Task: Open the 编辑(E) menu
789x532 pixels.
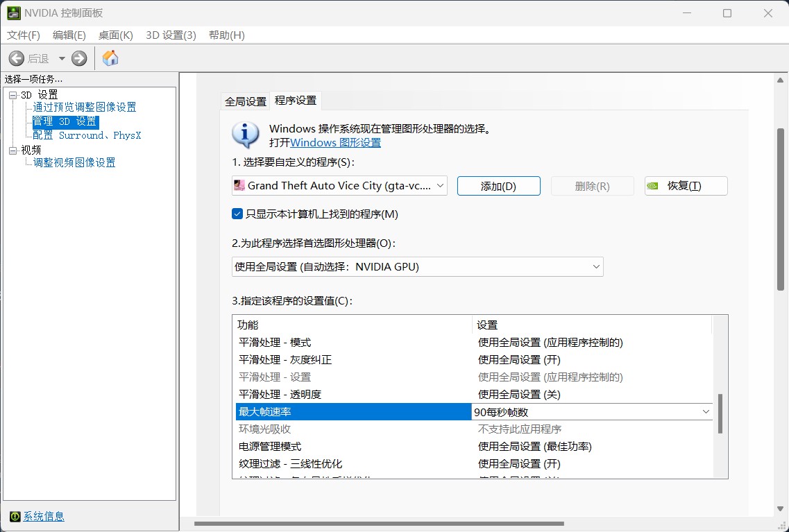Action: pyautogui.click(x=69, y=35)
